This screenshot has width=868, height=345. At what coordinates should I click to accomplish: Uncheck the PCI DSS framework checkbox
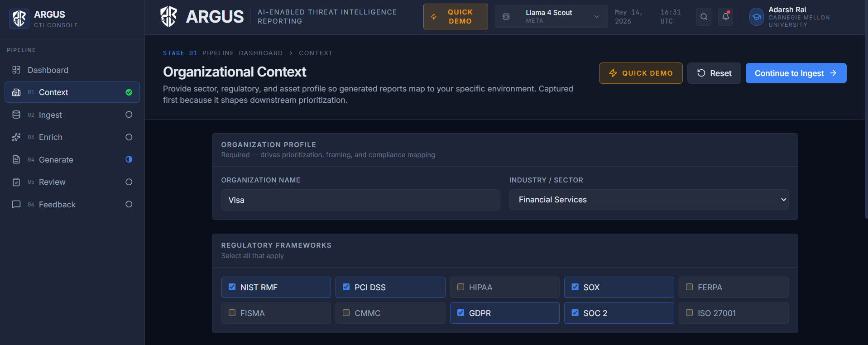click(346, 287)
